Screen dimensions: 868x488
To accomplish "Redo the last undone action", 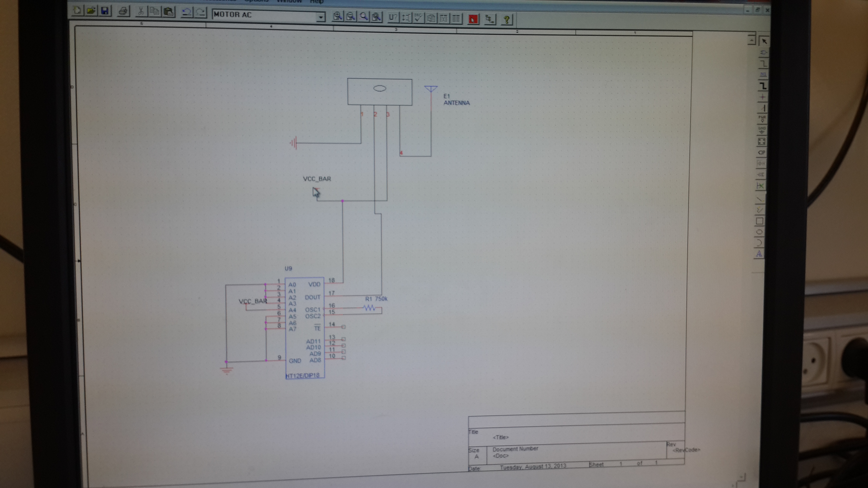I will pos(200,13).
